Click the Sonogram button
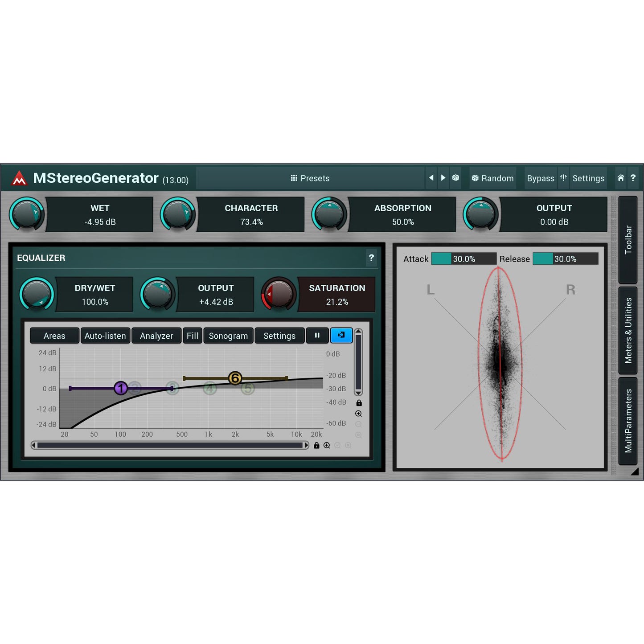The image size is (644, 644). (x=228, y=336)
